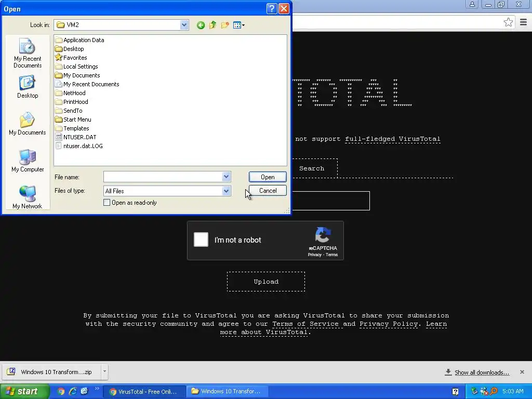This screenshot has width=532, height=399.
Task: Open the full-fledged VirusTotal link
Action: coord(393,139)
